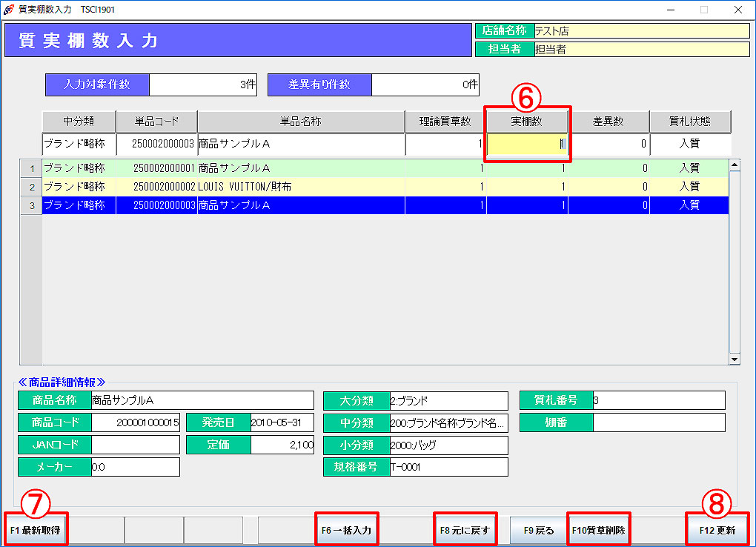The height and width of the screenshot is (547, 756).
Task: Click the F9 戻る button
Action: pyautogui.click(x=539, y=530)
